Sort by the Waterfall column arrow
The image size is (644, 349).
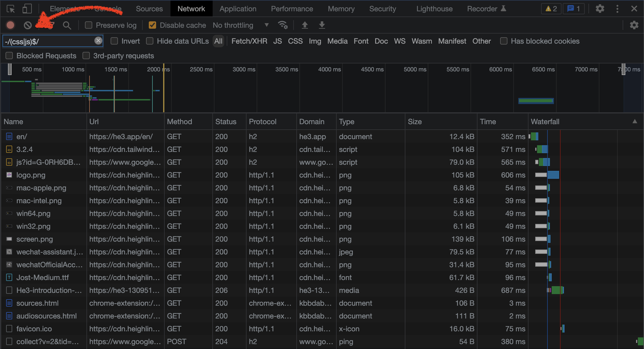click(635, 121)
